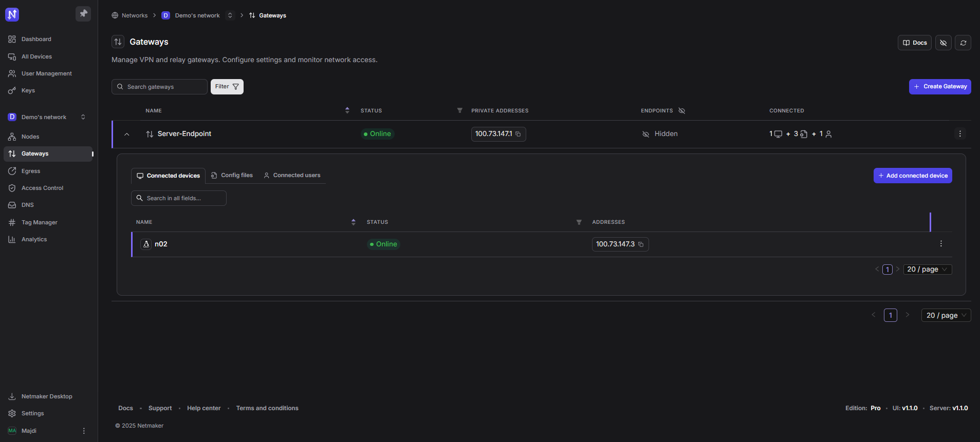This screenshot has height=442, width=980.
Task: Copy the private address 100.73.147.1
Action: click(x=518, y=134)
